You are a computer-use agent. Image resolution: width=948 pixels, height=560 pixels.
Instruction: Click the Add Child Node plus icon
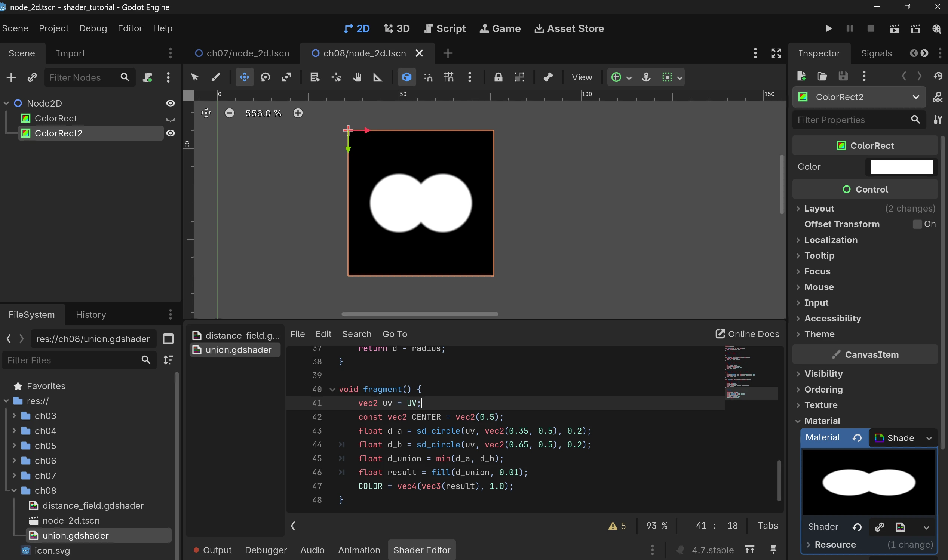11,77
